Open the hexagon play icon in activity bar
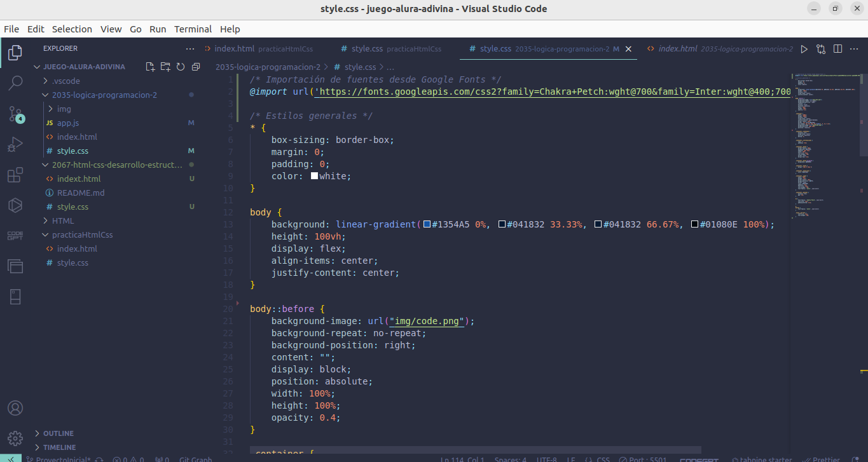 (x=15, y=205)
